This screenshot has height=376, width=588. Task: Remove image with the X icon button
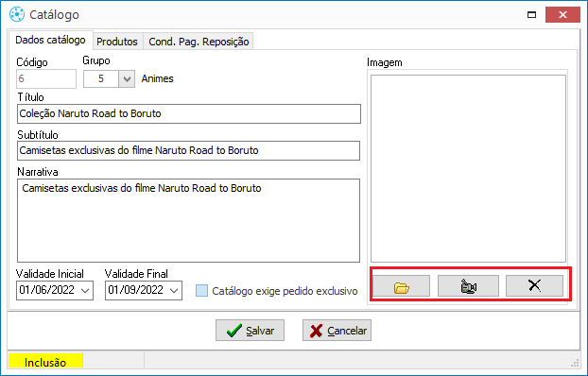click(x=534, y=286)
